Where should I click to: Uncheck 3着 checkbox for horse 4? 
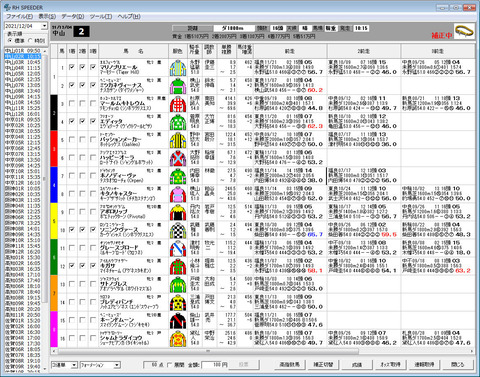(93, 121)
